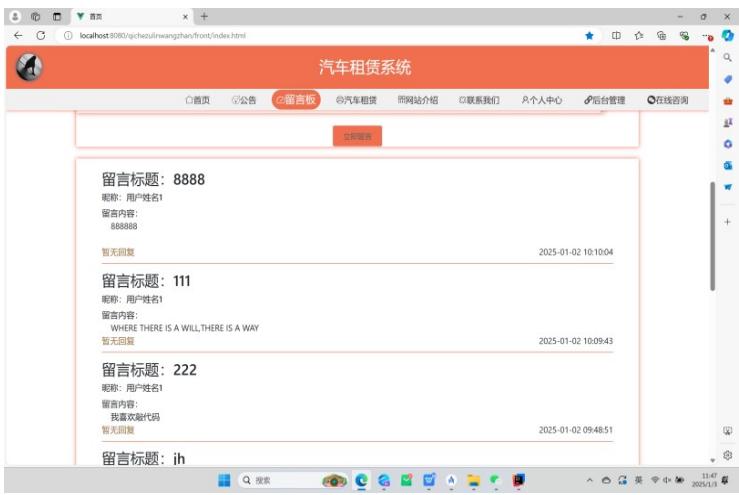Click the split screen icon in toolbar
This screenshot has height=495, width=739.
616,35
